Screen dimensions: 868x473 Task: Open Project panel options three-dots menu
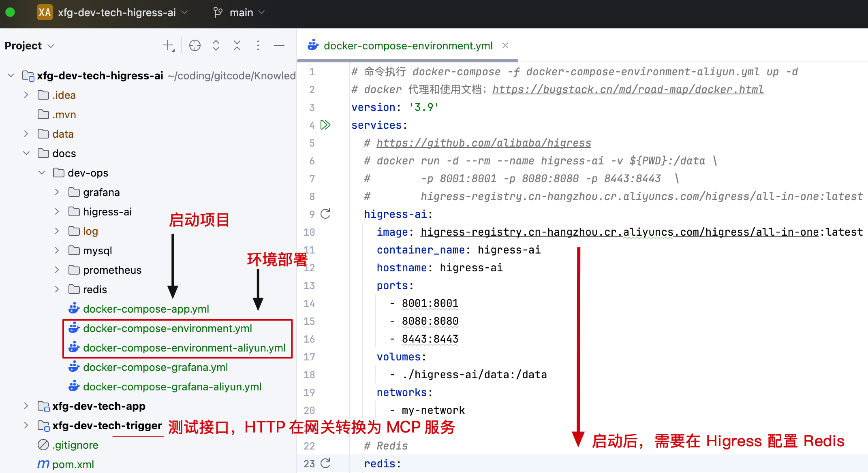pos(258,45)
